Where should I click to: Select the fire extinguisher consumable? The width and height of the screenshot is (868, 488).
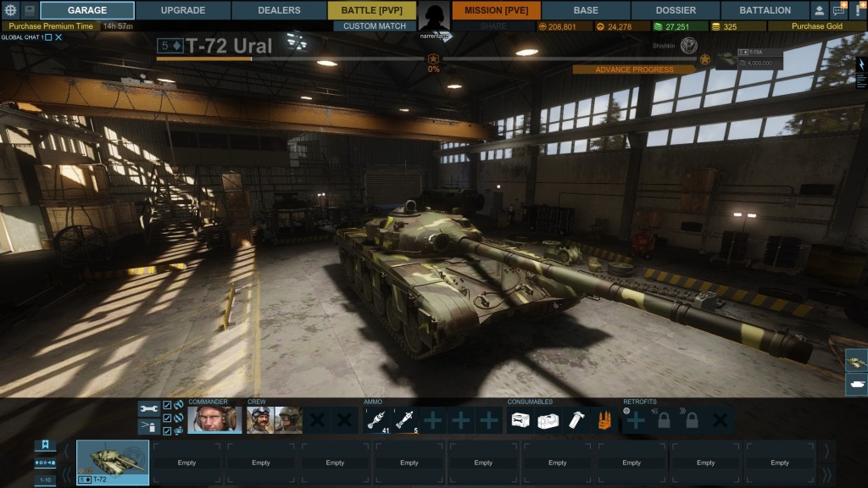click(x=576, y=420)
